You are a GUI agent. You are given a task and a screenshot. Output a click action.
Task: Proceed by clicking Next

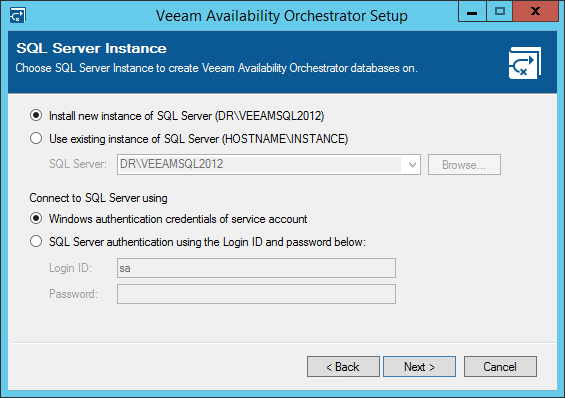[x=419, y=367]
